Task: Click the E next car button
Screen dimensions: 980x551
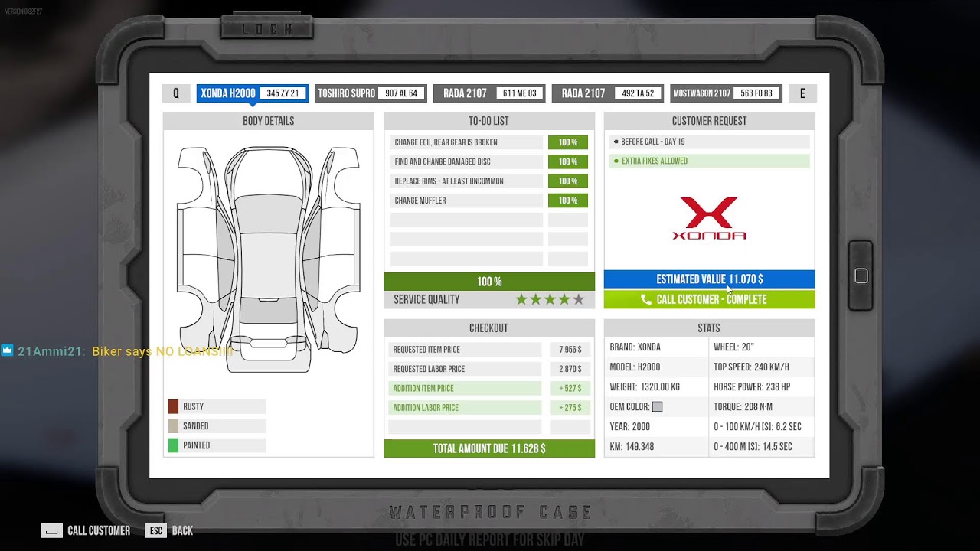Action: click(802, 93)
